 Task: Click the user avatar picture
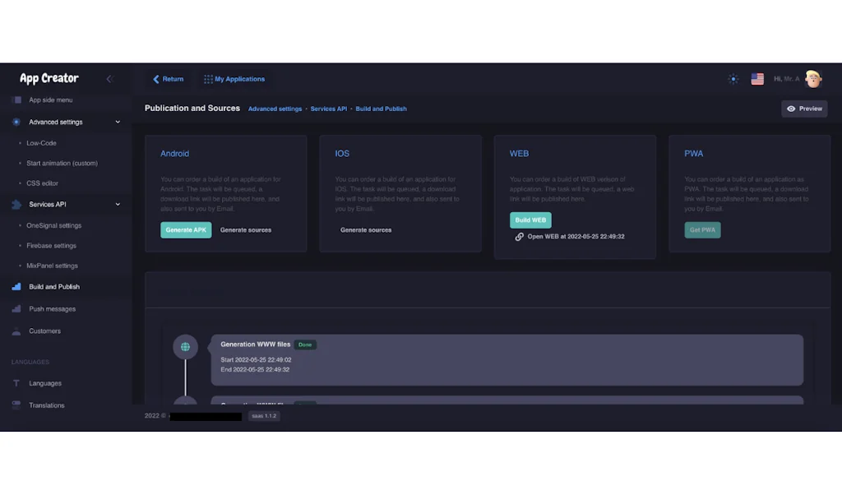click(x=814, y=79)
